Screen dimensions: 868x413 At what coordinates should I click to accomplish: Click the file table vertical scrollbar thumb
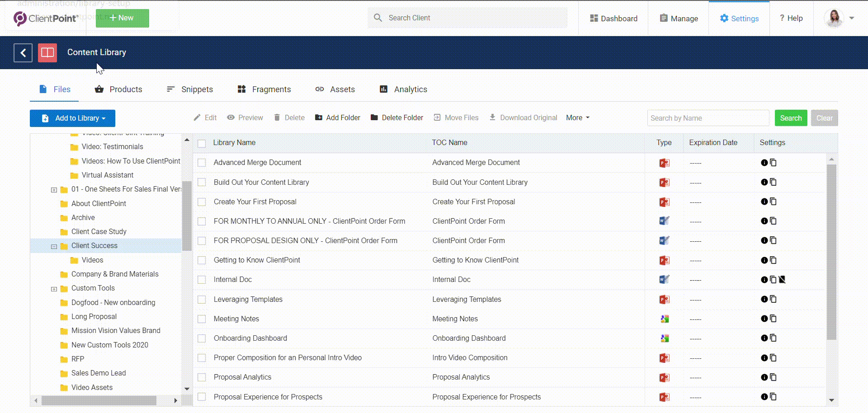click(831, 252)
